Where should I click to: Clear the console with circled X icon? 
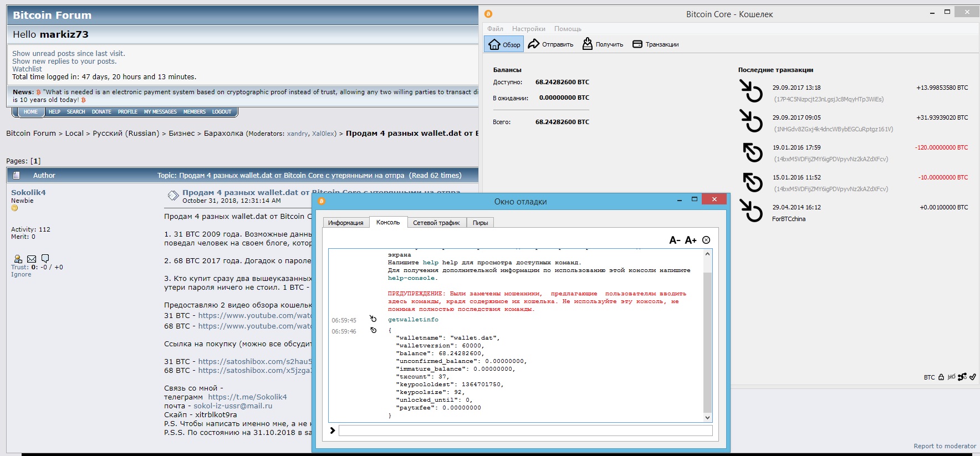[x=706, y=240]
